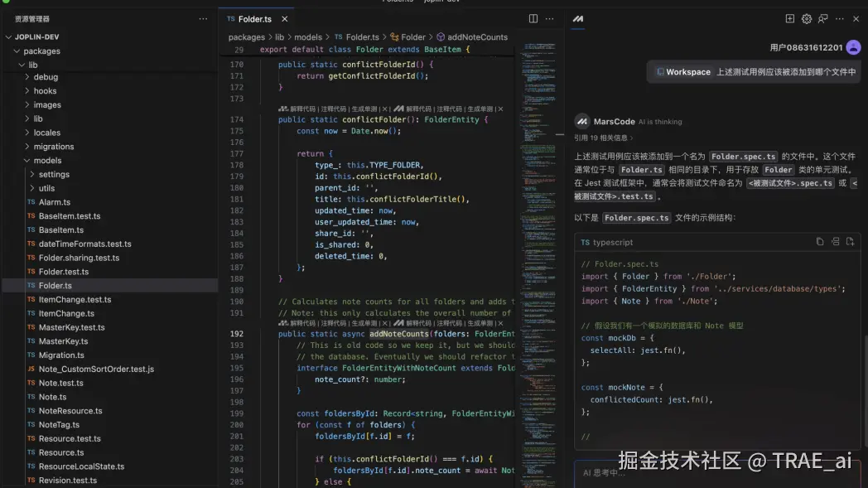Open ItemChange.ts file
The width and height of the screenshot is (868, 488).
(x=109, y=313)
